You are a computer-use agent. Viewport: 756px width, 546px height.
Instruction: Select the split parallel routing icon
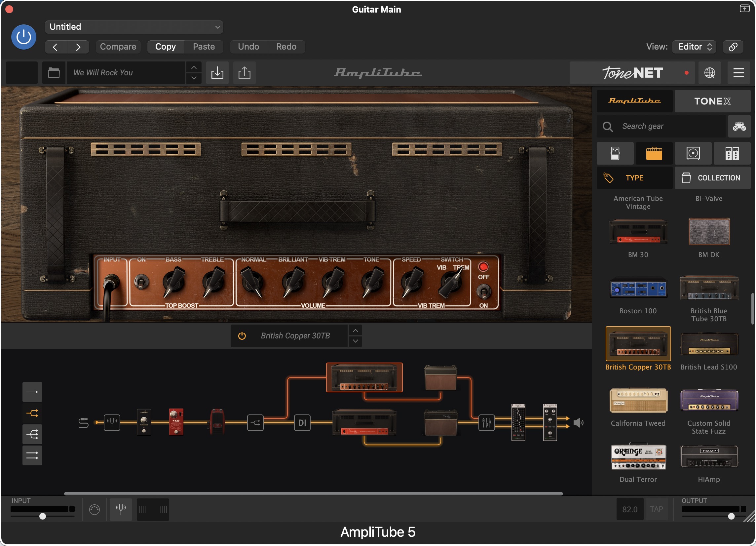32,413
